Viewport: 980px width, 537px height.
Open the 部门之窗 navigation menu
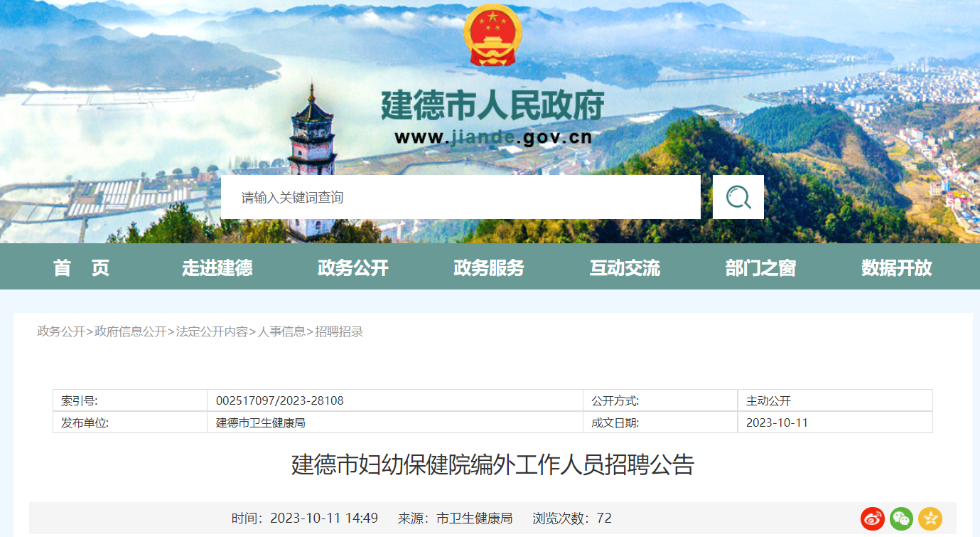[x=760, y=267]
